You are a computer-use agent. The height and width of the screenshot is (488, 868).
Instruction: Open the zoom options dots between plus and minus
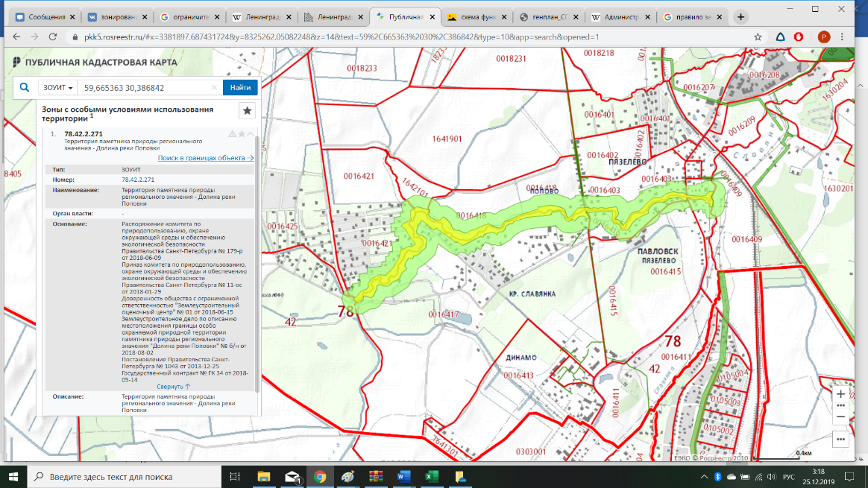pos(840,405)
